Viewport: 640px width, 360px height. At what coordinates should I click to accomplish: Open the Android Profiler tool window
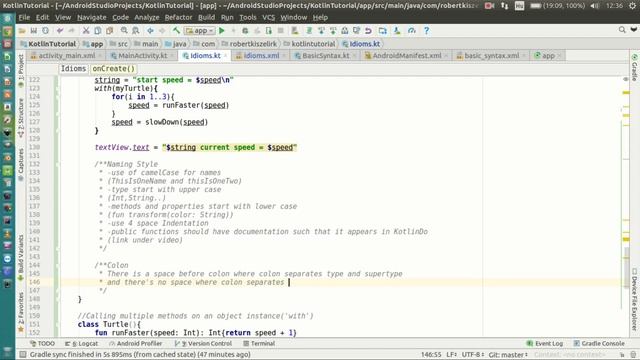click(136, 344)
